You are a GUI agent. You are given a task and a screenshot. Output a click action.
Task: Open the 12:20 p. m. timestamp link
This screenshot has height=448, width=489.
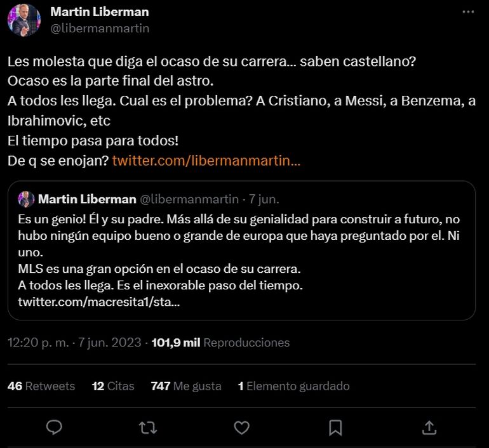74,343
